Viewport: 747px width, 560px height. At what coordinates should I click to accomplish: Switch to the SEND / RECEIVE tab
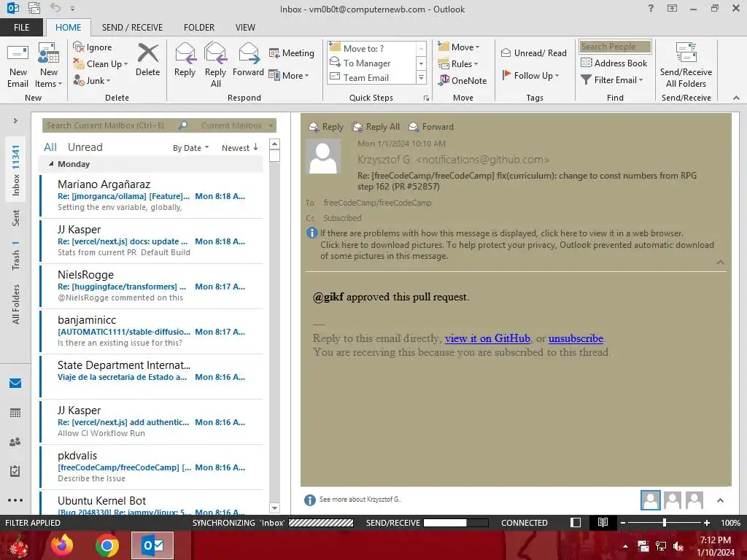click(132, 28)
